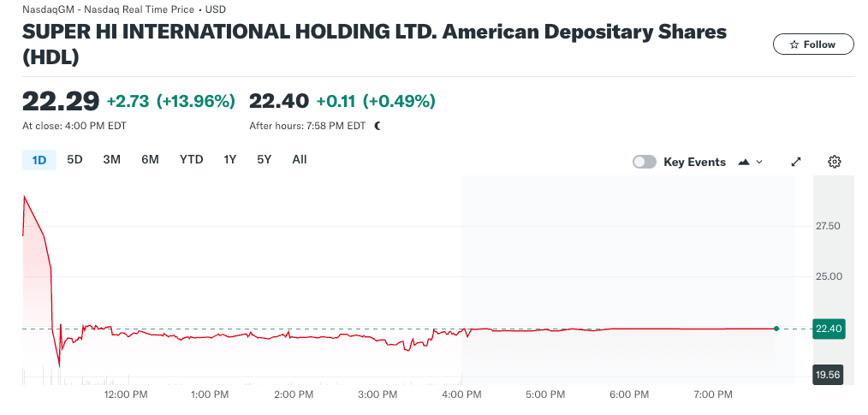
Task: Follow the HDL stock
Action: coord(812,44)
